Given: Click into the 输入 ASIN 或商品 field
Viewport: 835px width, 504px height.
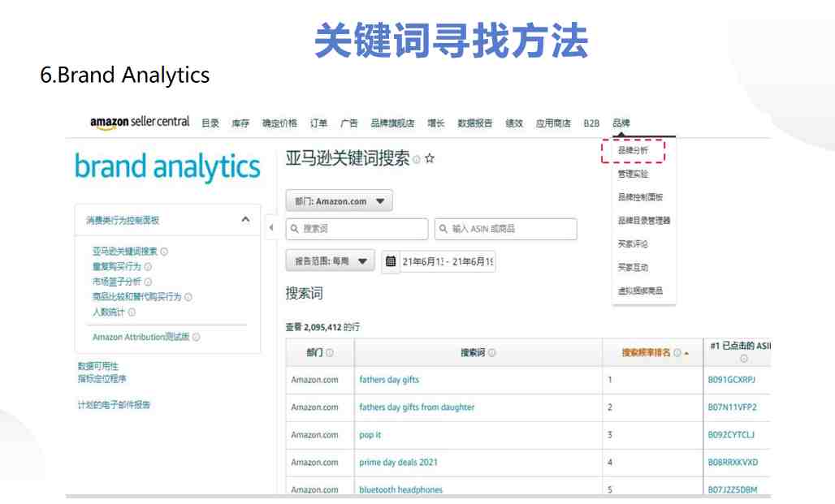Looking at the screenshot, I should [x=505, y=229].
